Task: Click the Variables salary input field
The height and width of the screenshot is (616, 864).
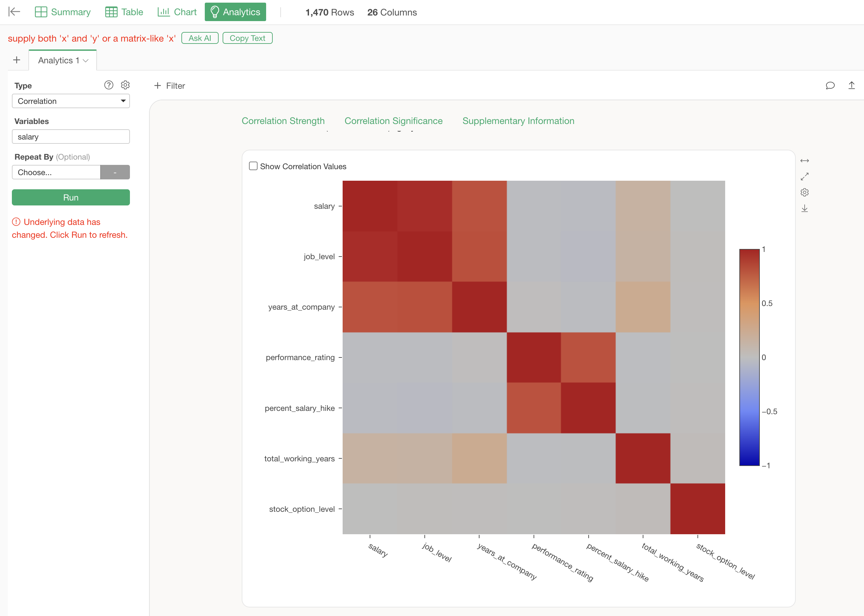Action: [x=71, y=137]
